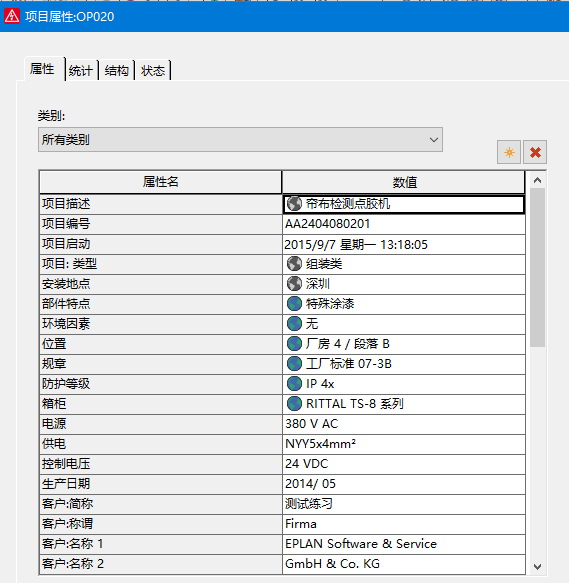Click scrollbar up arrow of property table
Viewport: 569px width, 583px height.
pyautogui.click(x=537, y=180)
